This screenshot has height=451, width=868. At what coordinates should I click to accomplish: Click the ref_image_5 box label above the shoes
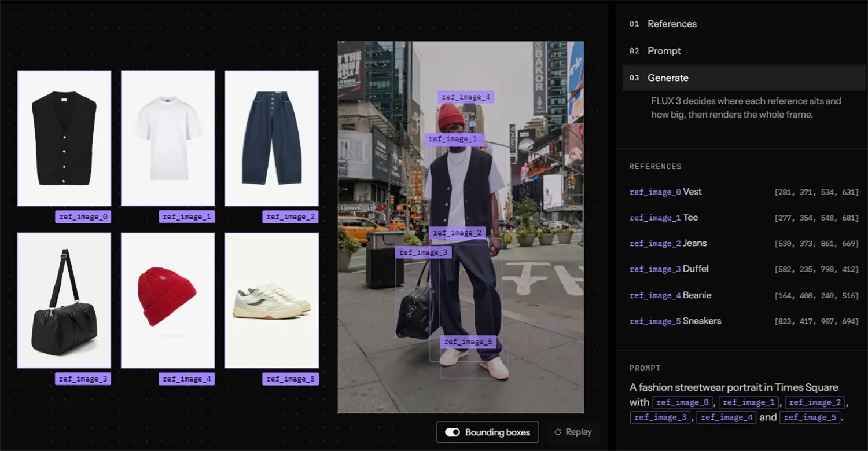[x=468, y=342]
